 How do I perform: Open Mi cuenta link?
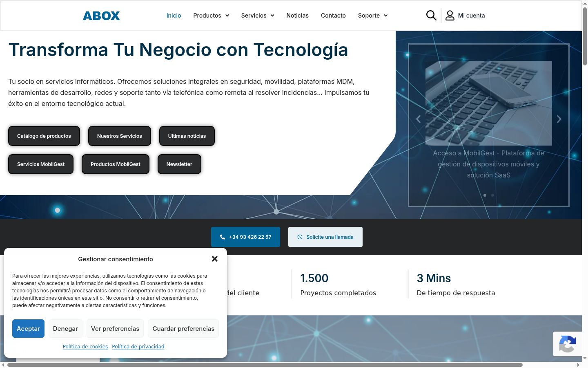tap(471, 16)
